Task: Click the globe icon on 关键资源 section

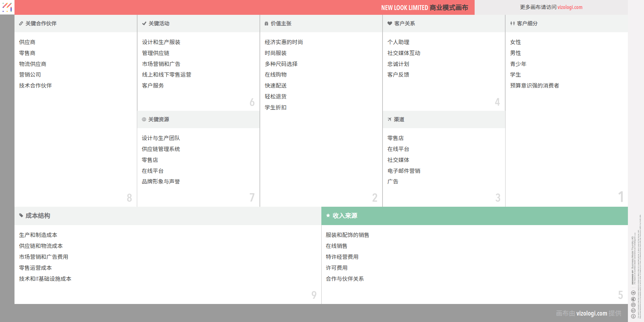Action: [144, 119]
